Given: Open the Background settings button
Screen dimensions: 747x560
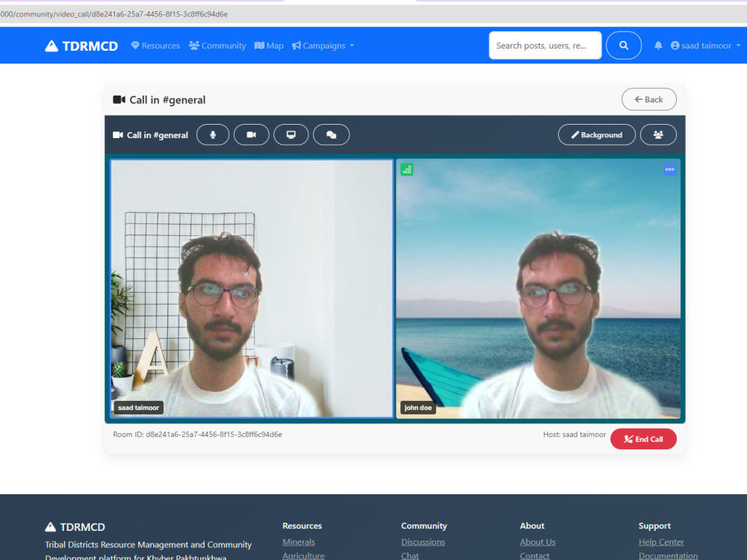Looking at the screenshot, I should (596, 134).
